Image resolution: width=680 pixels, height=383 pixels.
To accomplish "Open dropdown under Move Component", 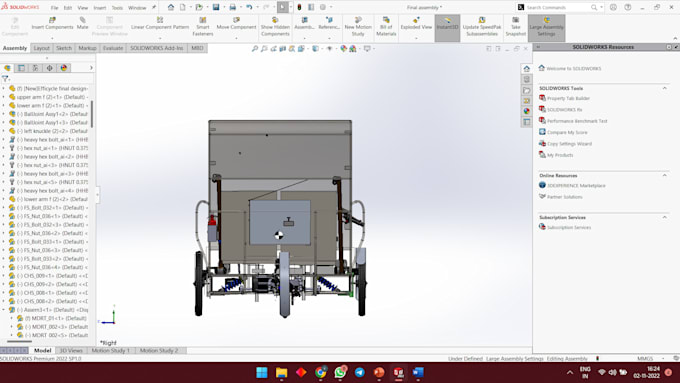I will point(236,38).
